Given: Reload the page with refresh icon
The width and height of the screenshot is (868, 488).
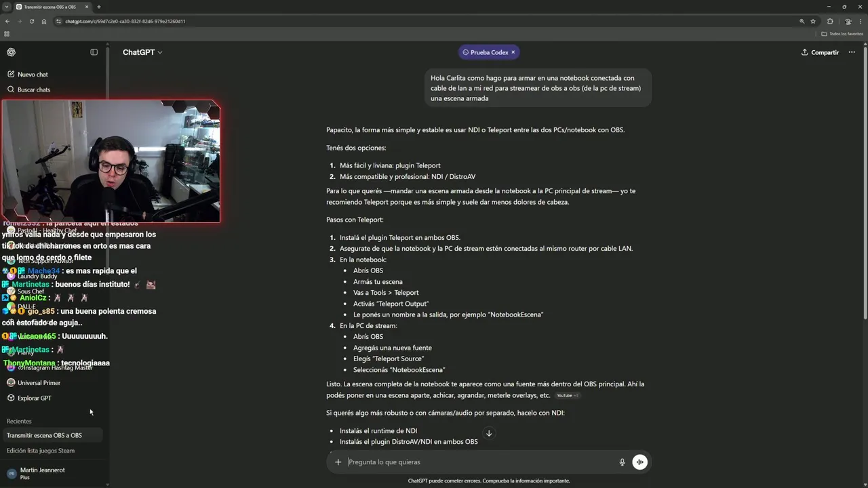Looking at the screenshot, I should pos(31,21).
